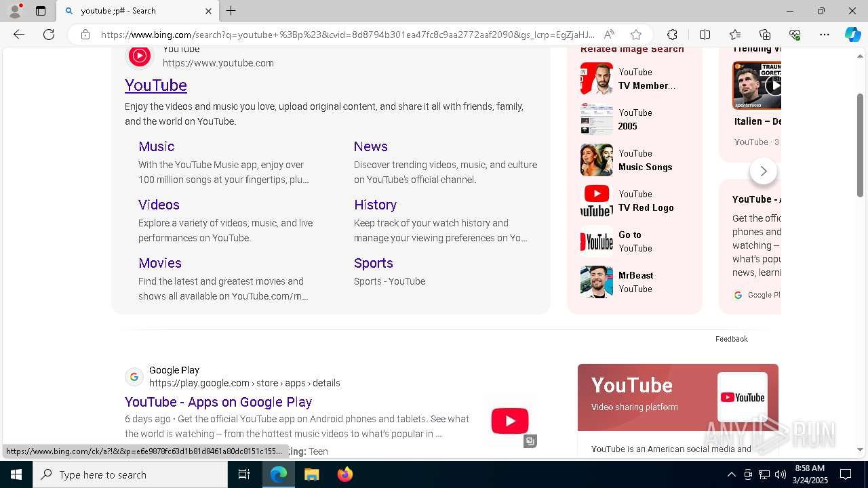Screen dimensions: 868x488
Task: View site information lock icon
Action: tap(85, 35)
